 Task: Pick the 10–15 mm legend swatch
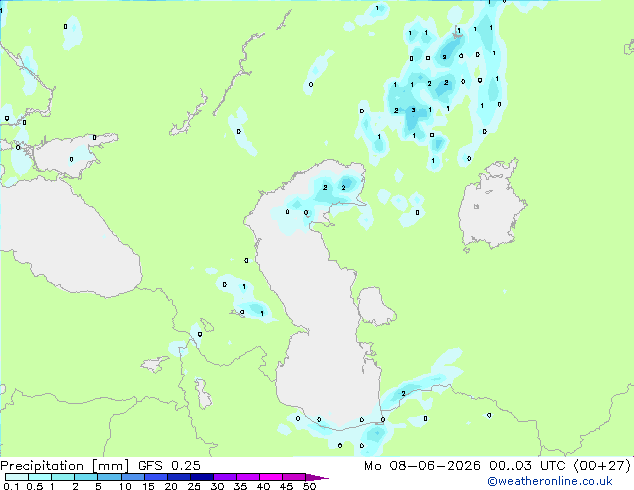[x=133, y=477]
